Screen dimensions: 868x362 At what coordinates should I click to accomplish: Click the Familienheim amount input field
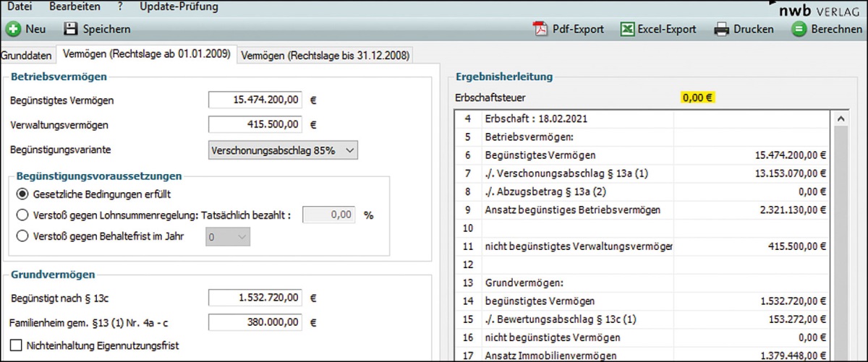tap(256, 322)
